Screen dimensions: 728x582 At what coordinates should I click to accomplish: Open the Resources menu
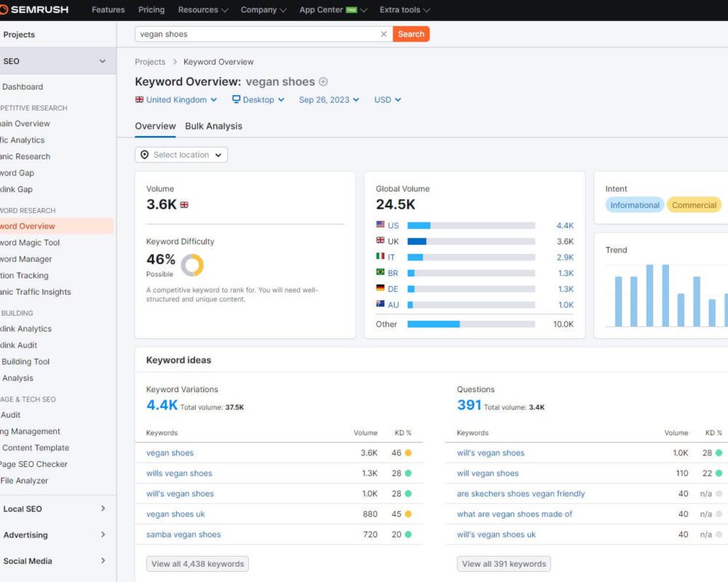coord(203,9)
